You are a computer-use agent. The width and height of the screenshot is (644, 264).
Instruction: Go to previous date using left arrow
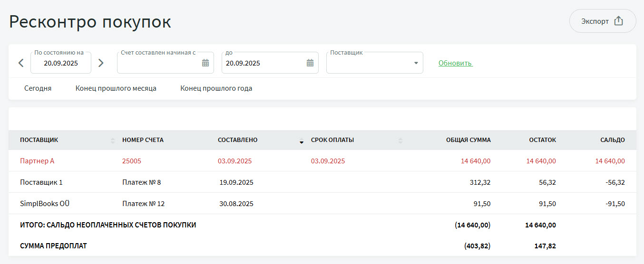point(21,63)
